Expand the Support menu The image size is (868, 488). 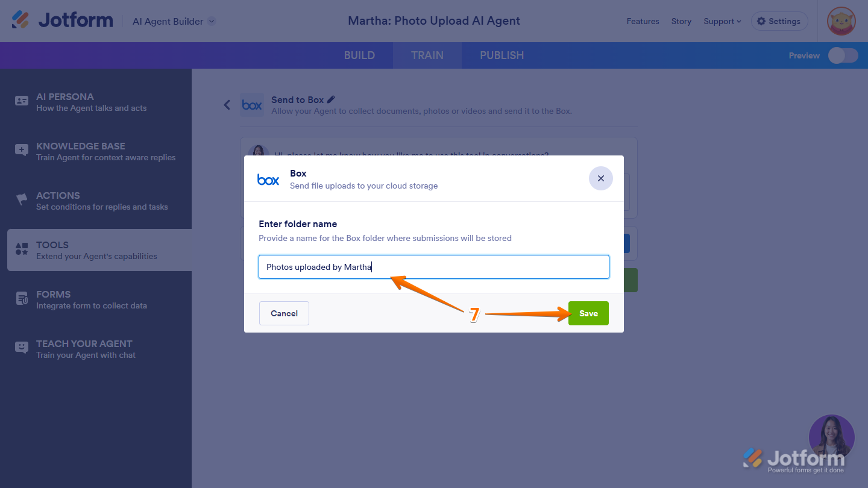[x=722, y=21]
